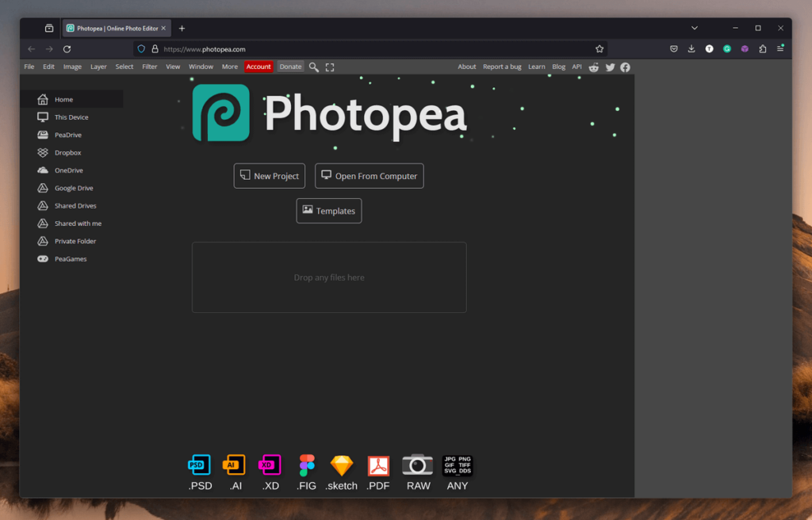Open Photopea Reddit page
The height and width of the screenshot is (520, 812).
click(x=593, y=67)
